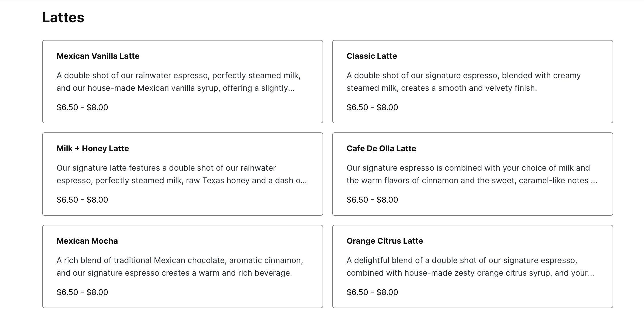
Task: Click the Orange Citrus Latte description text
Action: 470,266
